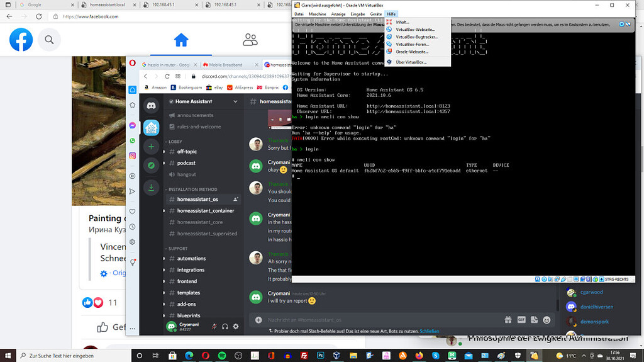Screen dimensions: 644x362
Task: Click Schließen link in slash-command tip
Action: pos(429,331)
